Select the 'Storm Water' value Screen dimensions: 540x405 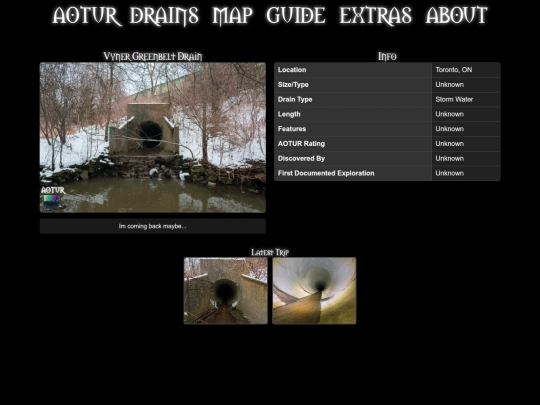pos(454,100)
